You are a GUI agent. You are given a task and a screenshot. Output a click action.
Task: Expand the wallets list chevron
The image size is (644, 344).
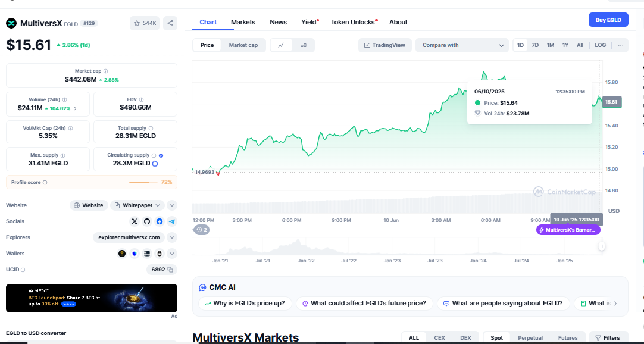172,254
